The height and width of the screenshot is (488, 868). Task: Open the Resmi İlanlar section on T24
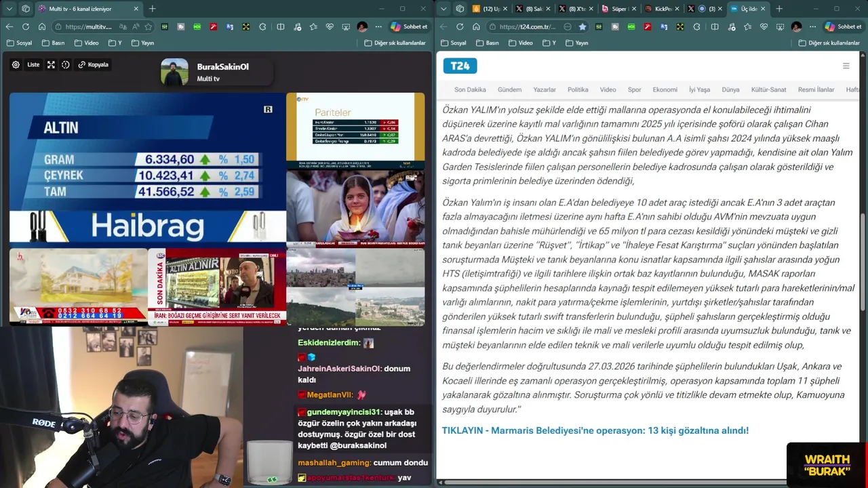[x=816, y=89]
